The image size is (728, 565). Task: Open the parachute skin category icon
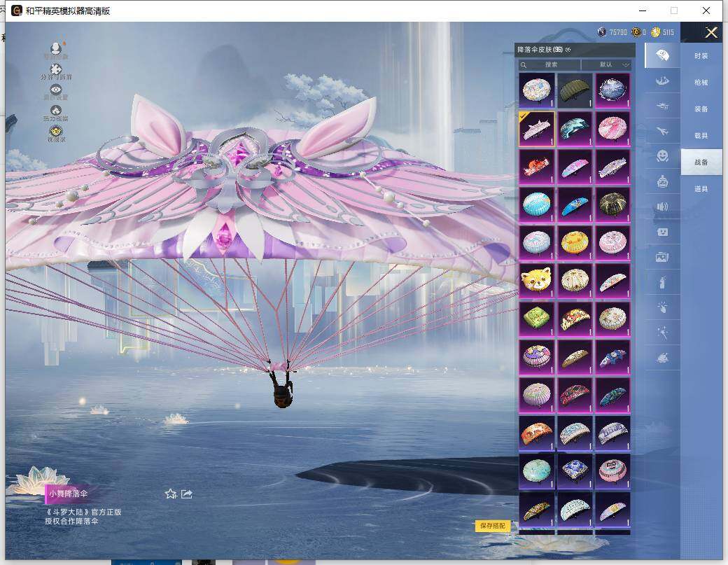click(662, 56)
